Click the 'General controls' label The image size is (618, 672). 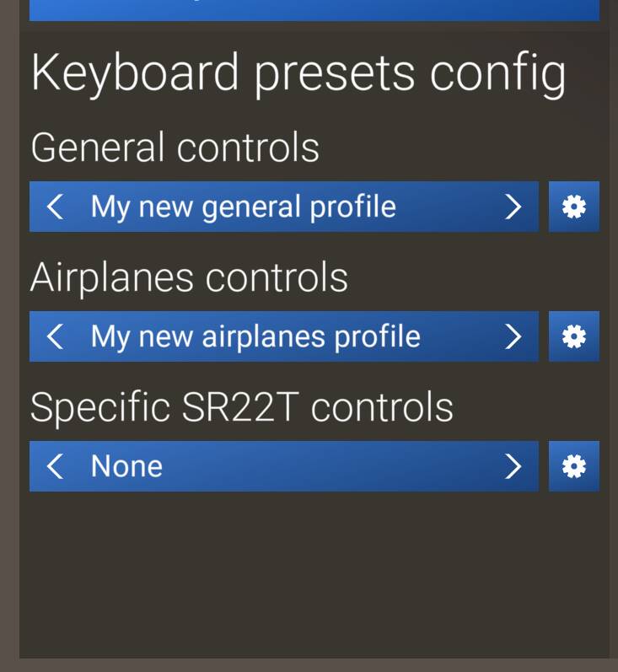tap(175, 148)
